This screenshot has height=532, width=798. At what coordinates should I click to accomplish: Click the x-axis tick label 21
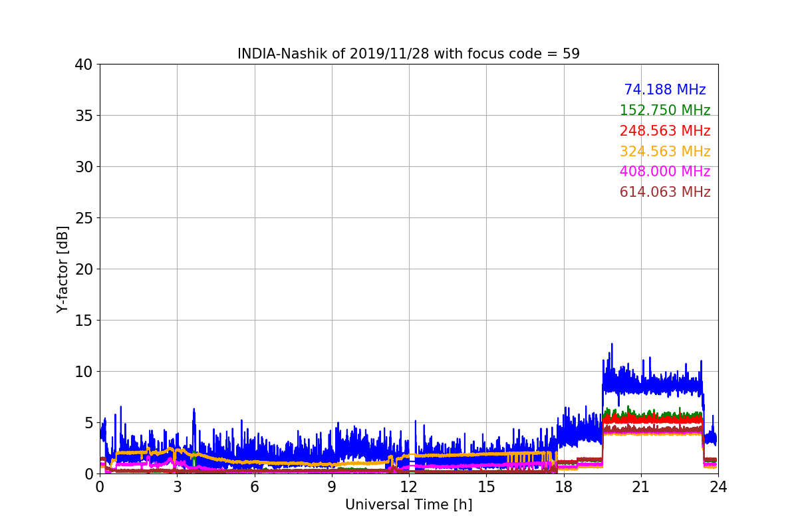[x=641, y=487]
